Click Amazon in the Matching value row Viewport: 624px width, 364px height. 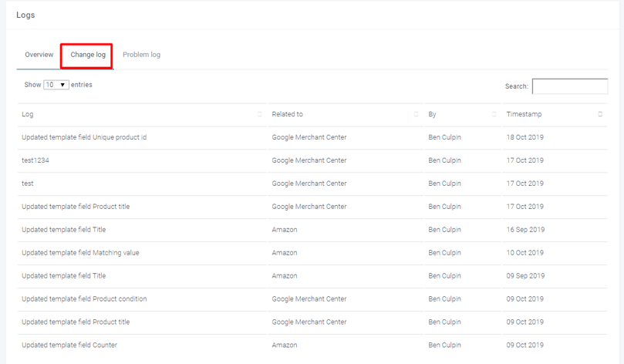click(285, 253)
